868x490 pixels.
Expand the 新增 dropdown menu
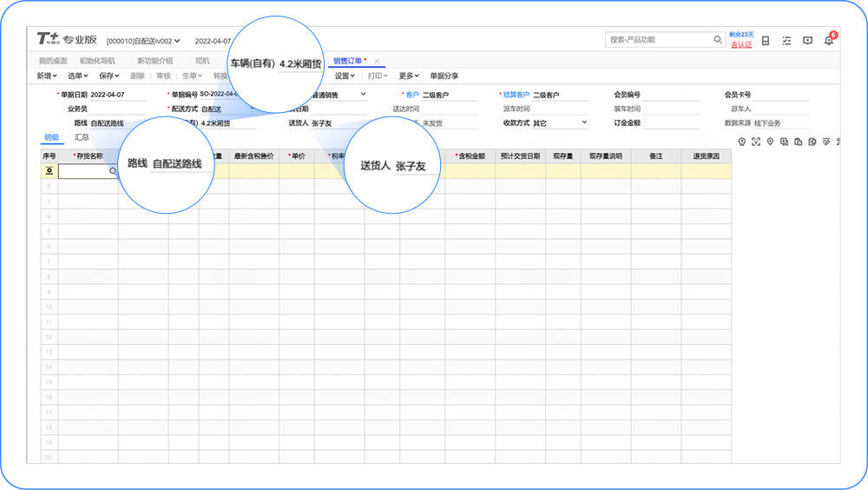(47, 76)
